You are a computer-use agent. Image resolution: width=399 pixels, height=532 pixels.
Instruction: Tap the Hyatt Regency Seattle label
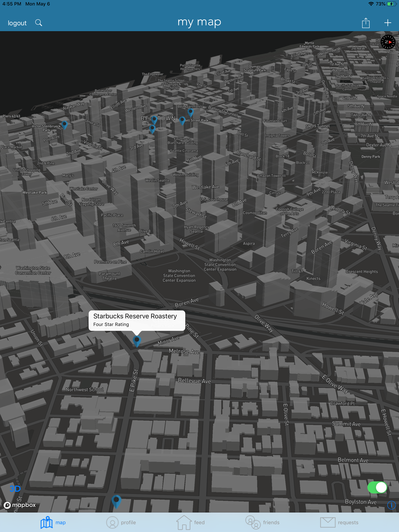196,229
